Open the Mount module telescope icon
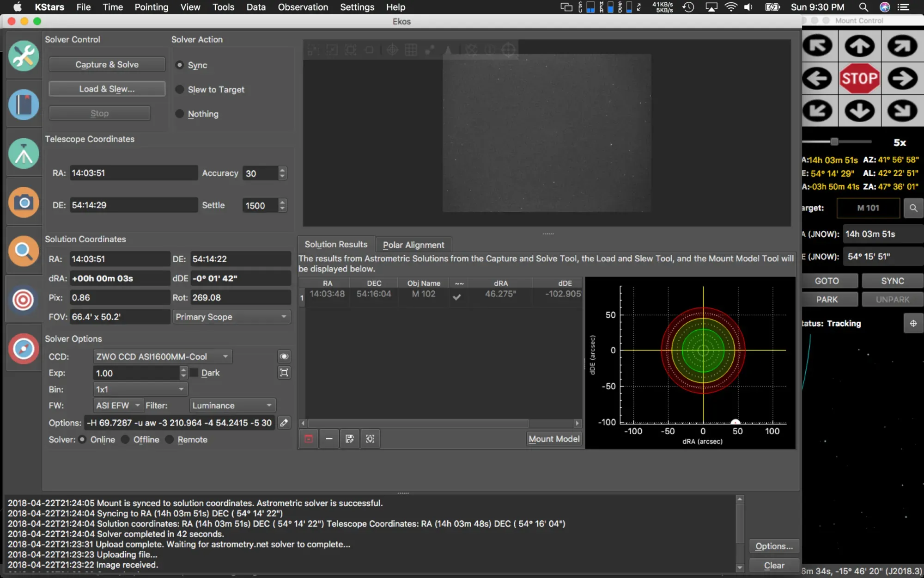 (x=24, y=154)
